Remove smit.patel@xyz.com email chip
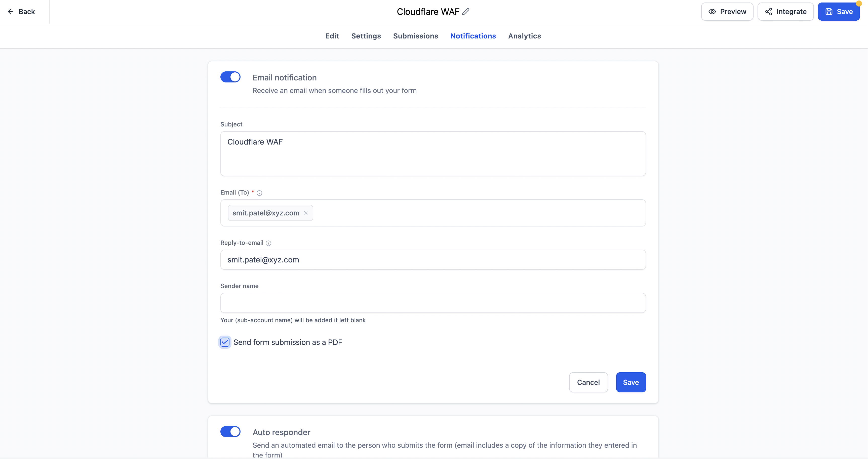Screen dimensions: 868x459 pyautogui.click(x=306, y=213)
